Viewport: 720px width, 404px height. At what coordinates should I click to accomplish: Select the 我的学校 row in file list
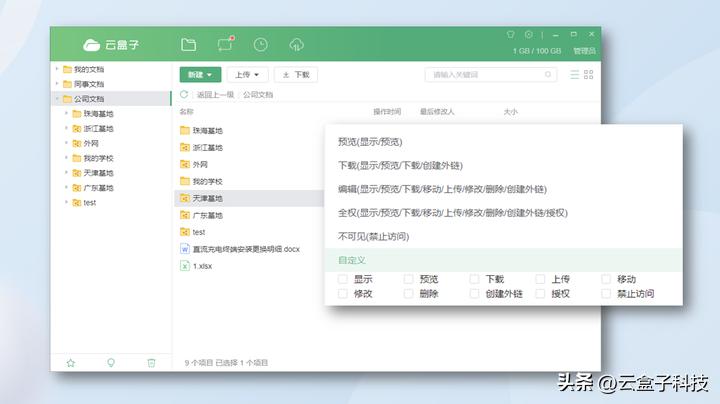[x=249, y=181]
